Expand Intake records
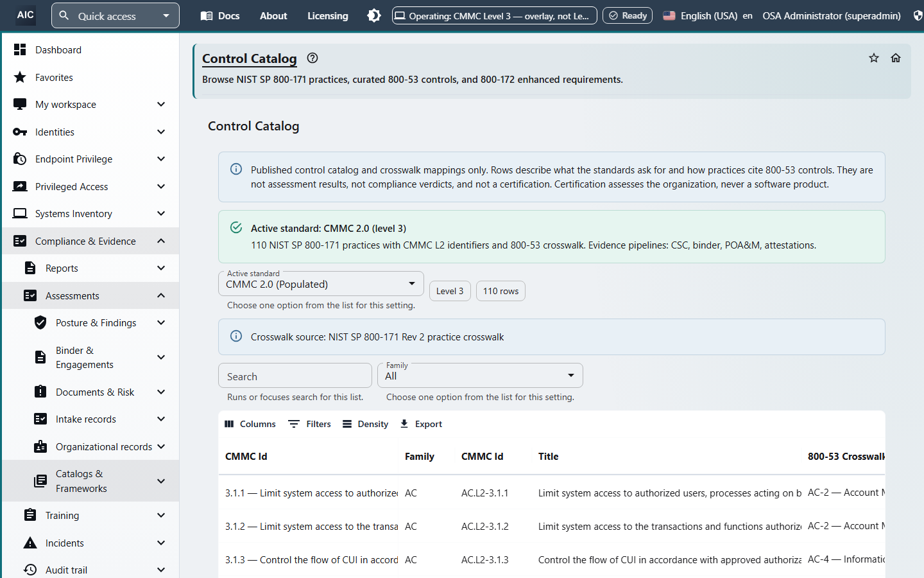Screen dimensions: 924x578 (x=90, y=419)
